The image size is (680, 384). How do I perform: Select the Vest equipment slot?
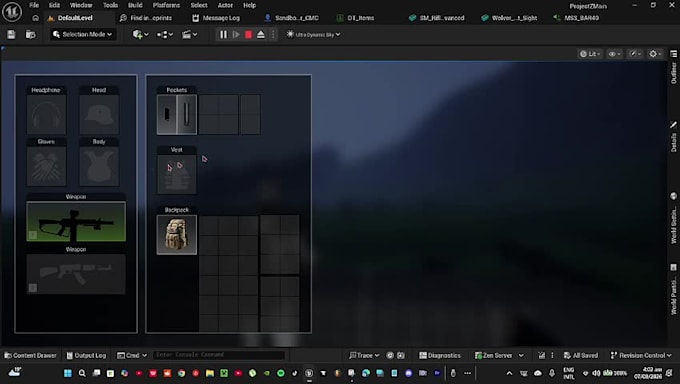coord(177,174)
